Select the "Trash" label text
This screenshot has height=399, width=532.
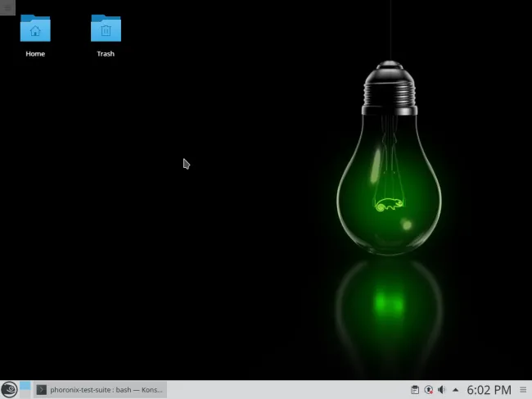click(106, 53)
